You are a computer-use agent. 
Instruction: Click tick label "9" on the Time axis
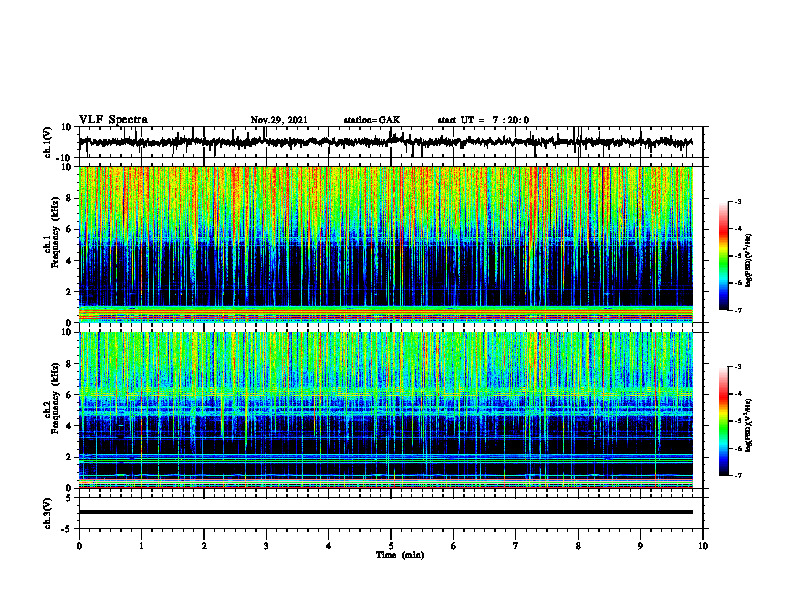[x=640, y=546]
